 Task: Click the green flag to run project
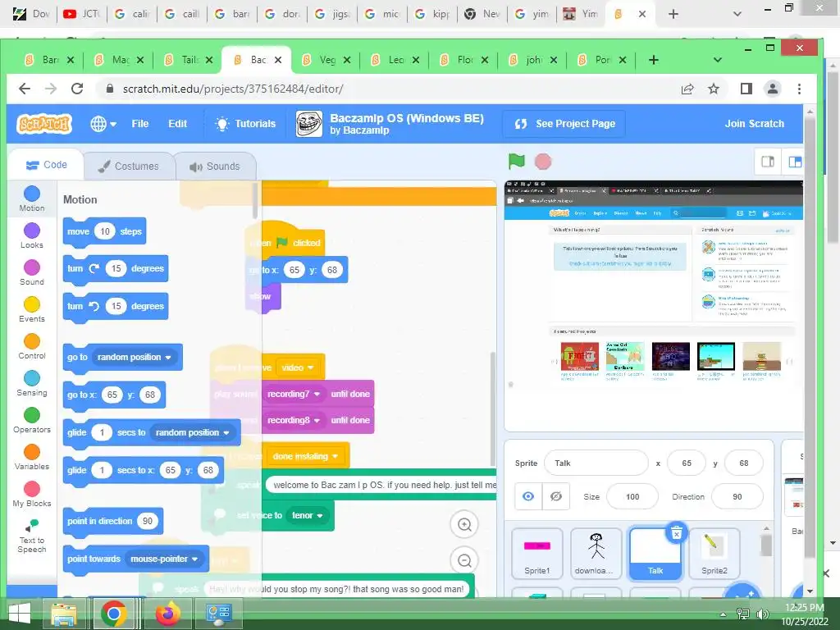tap(517, 161)
